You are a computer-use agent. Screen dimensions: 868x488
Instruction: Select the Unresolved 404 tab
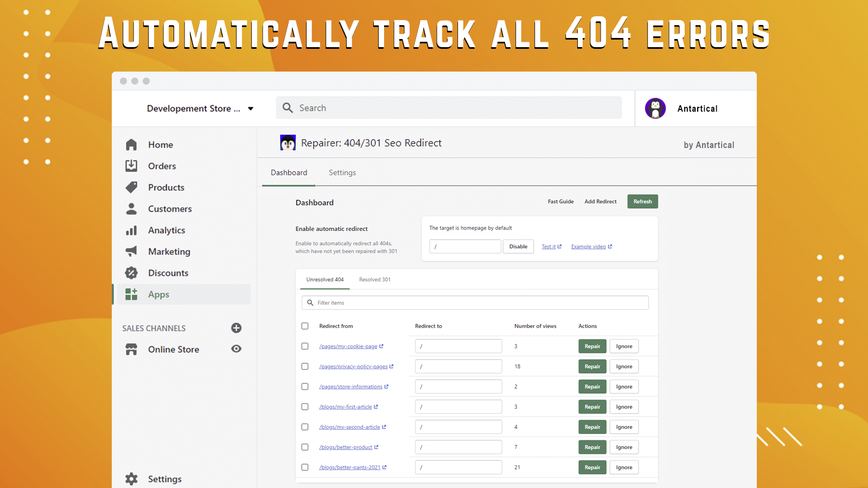coord(325,279)
